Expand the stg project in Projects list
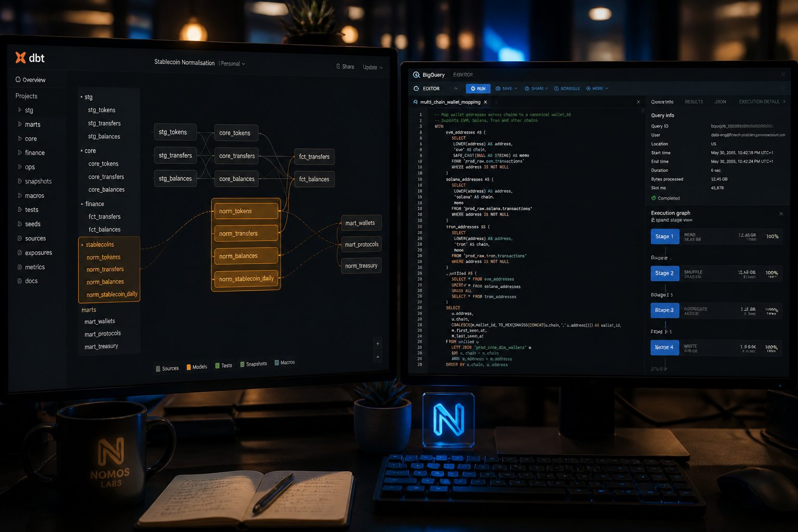Viewport: 798px width, 532px height. (20, 110)
